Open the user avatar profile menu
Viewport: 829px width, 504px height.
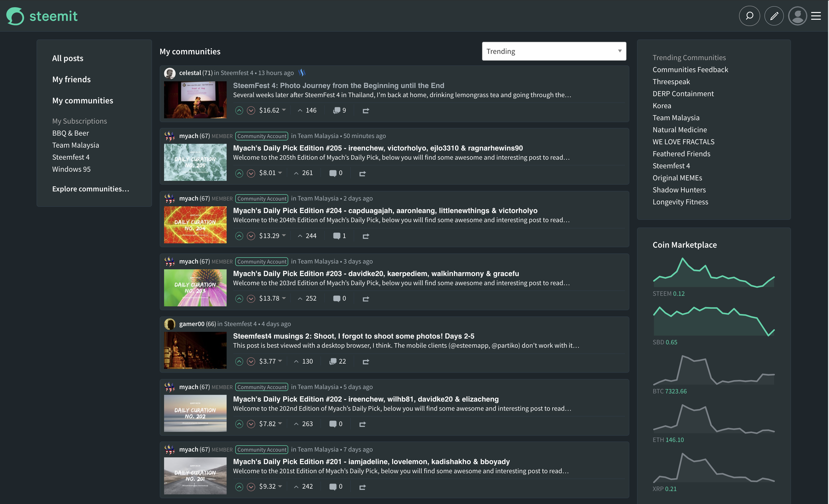pos(797,16)
